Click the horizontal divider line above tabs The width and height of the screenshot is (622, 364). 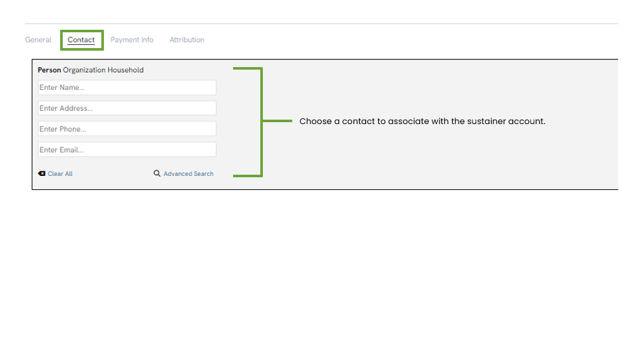[321, 24]
